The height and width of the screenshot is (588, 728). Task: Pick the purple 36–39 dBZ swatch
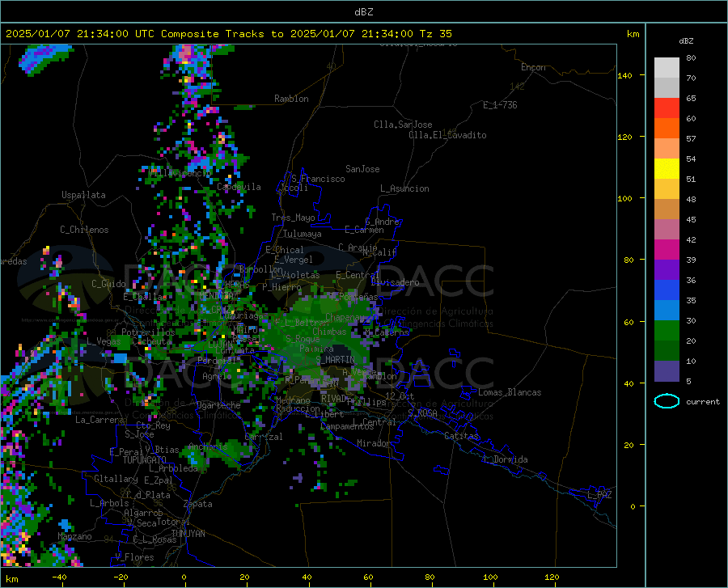[667, 270]
